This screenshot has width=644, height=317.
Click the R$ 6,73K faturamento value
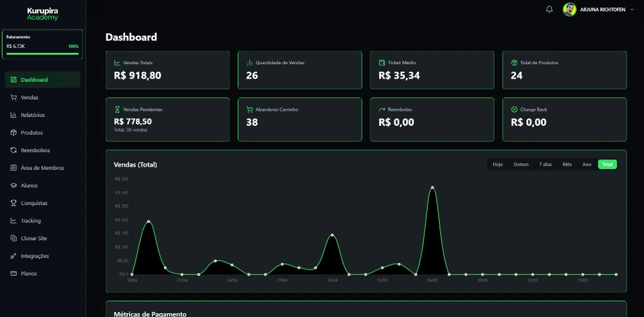coord(16,46)
